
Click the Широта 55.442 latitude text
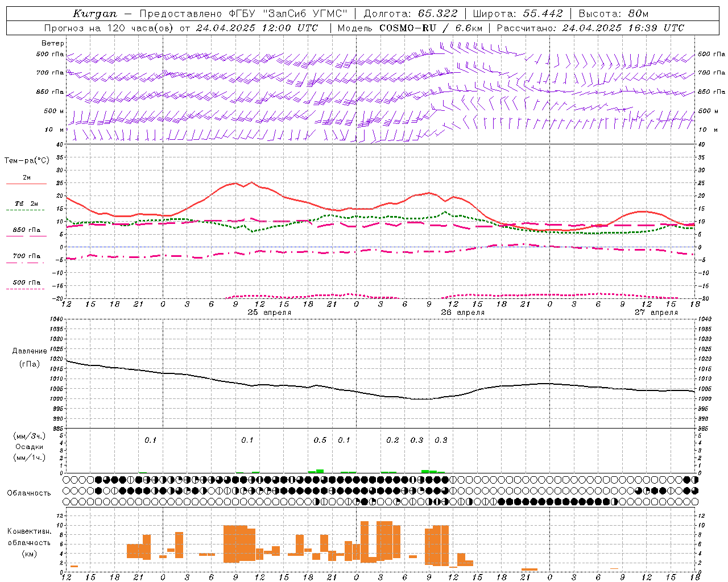[x=518, y=14]
